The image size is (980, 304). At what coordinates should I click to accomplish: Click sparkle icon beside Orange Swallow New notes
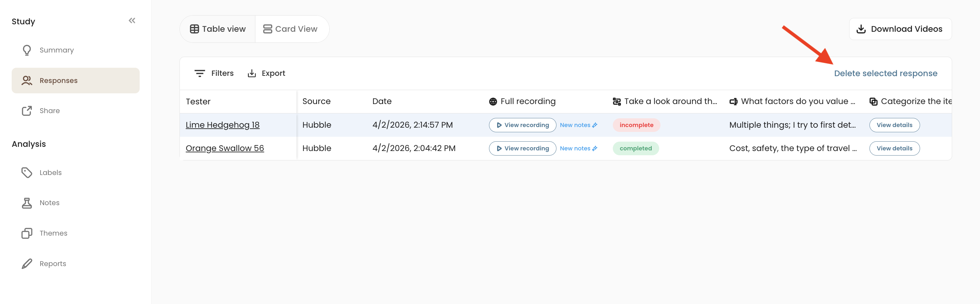(595, 148)
